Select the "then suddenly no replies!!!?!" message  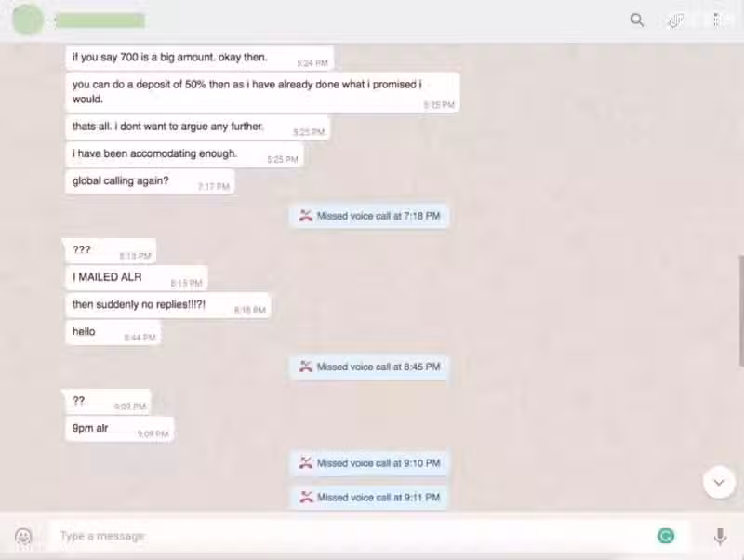(168, 305)
